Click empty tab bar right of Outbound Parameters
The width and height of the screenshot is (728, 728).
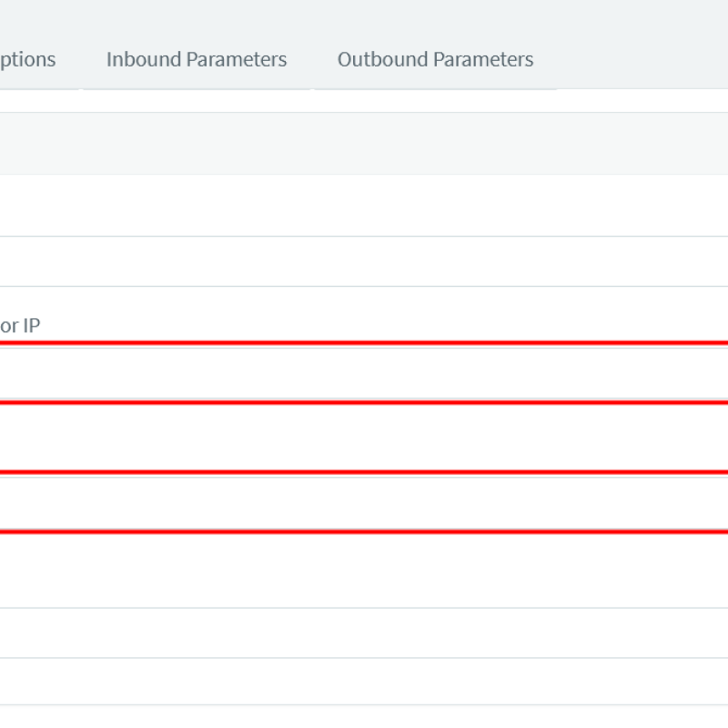(x=642, y=59)
